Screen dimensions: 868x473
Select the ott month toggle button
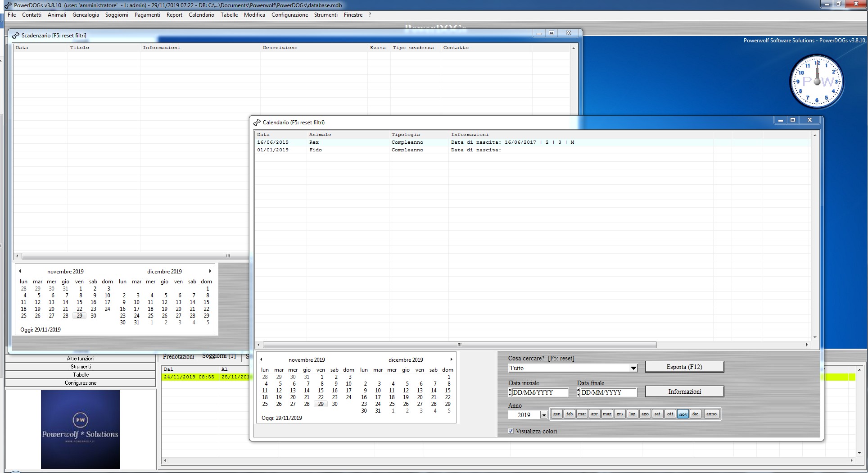point(670,414)
